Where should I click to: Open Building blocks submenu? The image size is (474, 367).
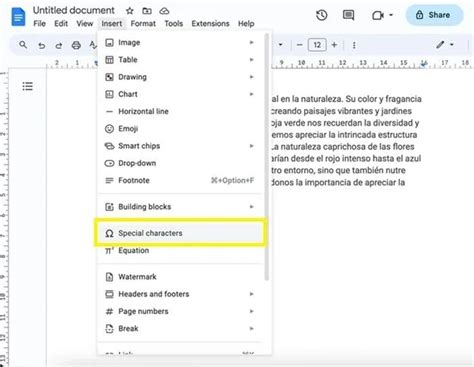180,207
